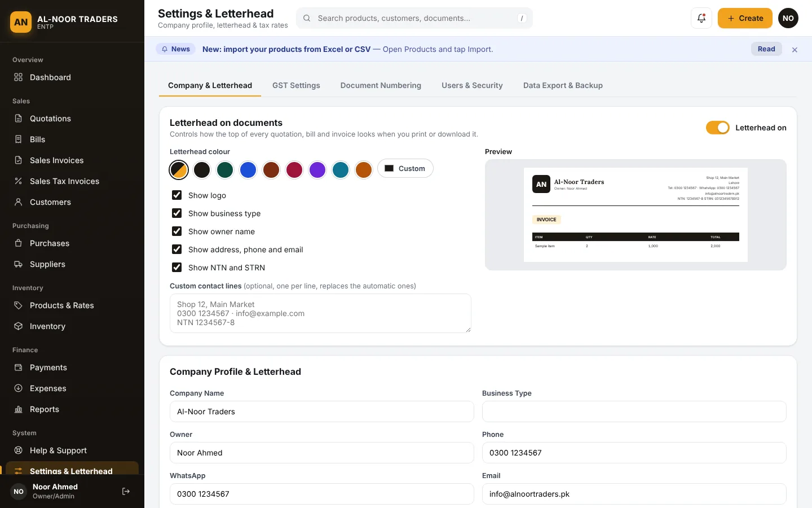The height and width of the screenshot is (508, 812).
Task: Click the Payments wallet icon
Action: tap(18, 367)
